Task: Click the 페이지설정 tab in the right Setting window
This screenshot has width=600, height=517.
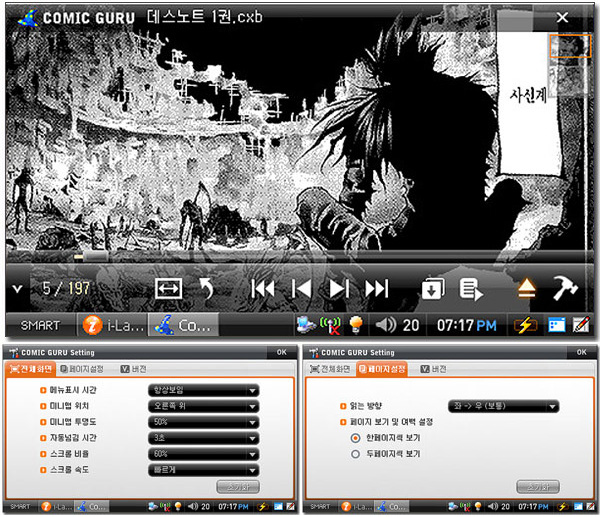Action: click(382, 369)
